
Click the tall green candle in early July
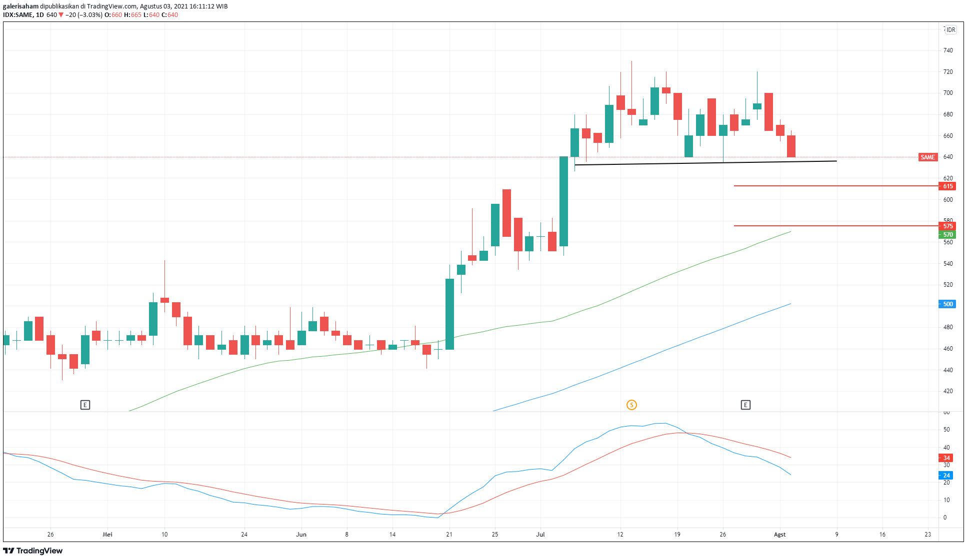tap(563, 201)
